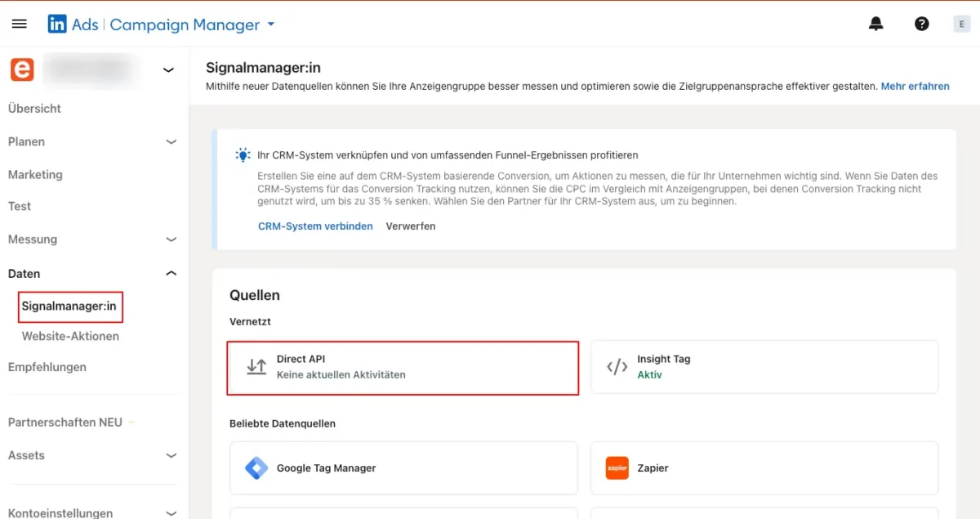
Task: Select Website-Aktionen in the sidebar
Action: coord(70,336)
